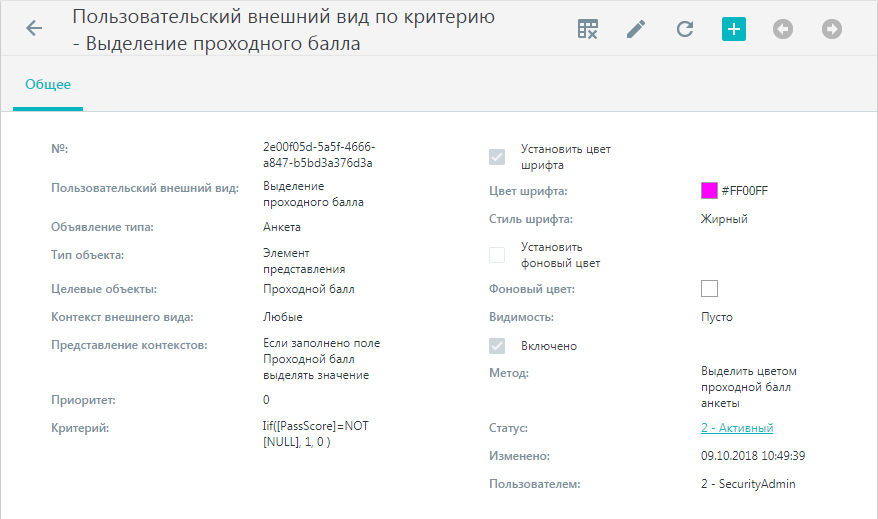Click the 09.10.2018 10:49:39 modified date

point(753,456)
